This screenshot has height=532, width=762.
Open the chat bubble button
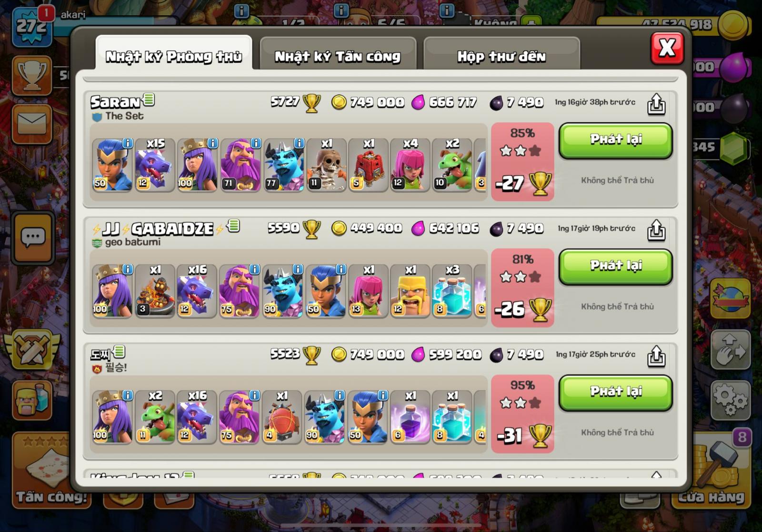(x=33, y=237)
